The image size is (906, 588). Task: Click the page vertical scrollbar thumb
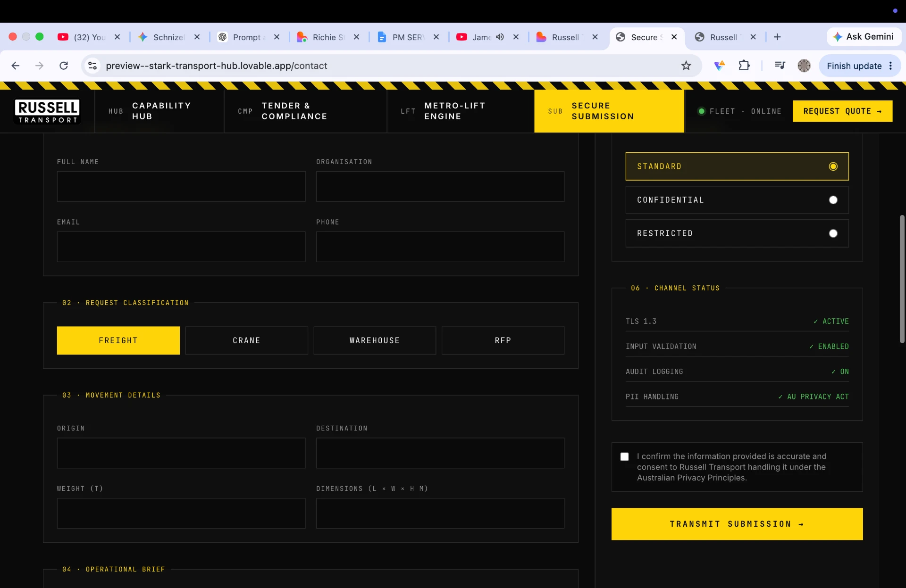(x=902, y=279)
